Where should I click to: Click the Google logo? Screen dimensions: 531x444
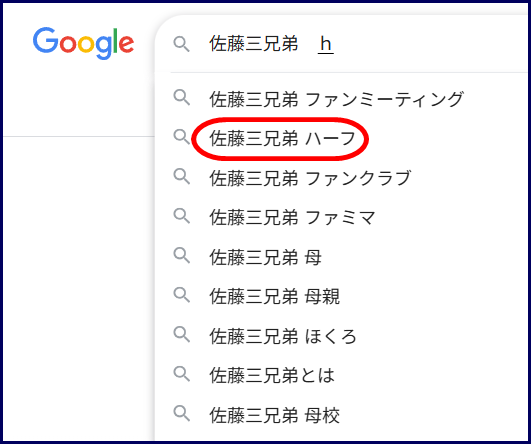coord(83,43)
